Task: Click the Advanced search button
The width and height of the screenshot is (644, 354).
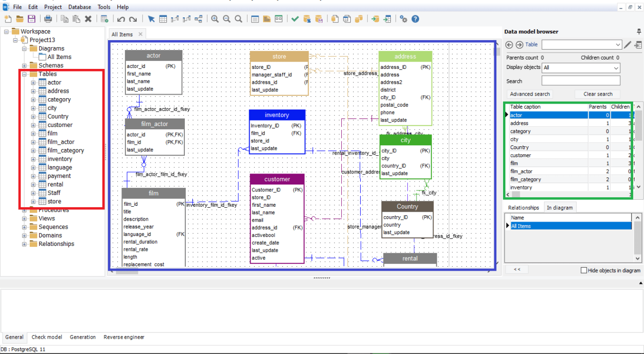Action: click(x=529, y=94)
